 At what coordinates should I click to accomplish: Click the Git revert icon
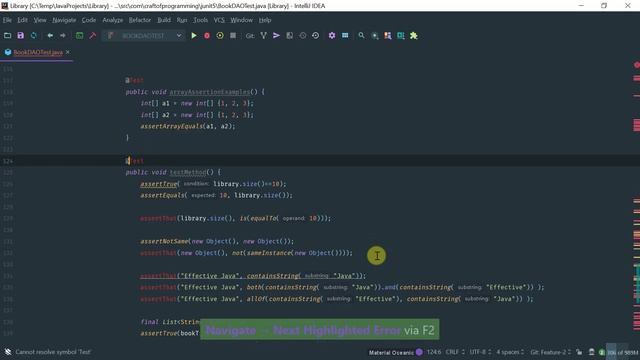(x=316, y=36)
